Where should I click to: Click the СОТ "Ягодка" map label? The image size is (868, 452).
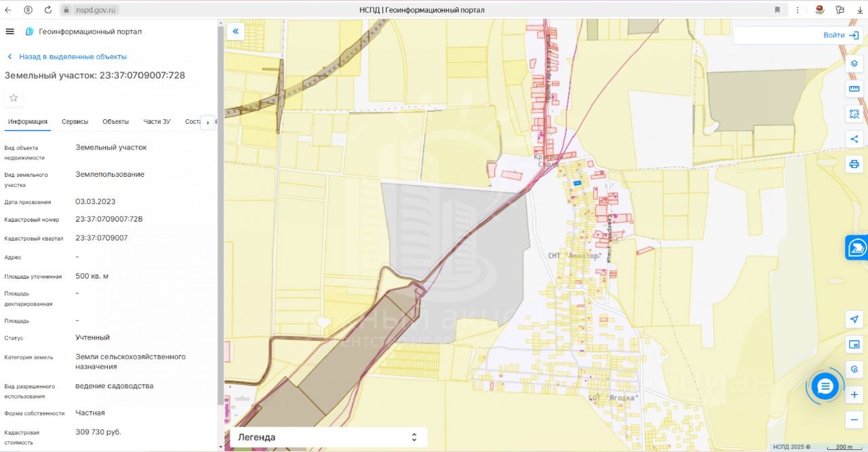click(614, 398)
